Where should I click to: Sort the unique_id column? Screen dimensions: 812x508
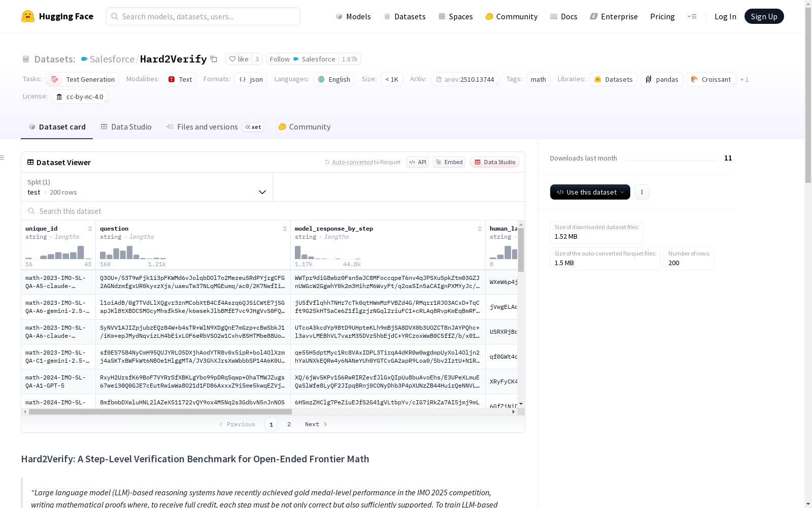(x=90, y=229)
